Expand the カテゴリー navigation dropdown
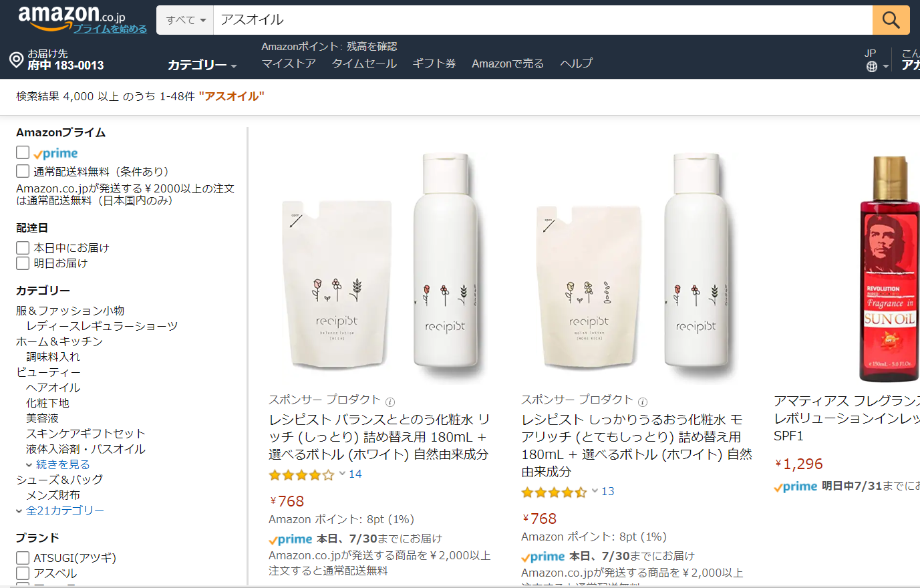The width and height of the screenshot is (920, 588). [202, 65]
